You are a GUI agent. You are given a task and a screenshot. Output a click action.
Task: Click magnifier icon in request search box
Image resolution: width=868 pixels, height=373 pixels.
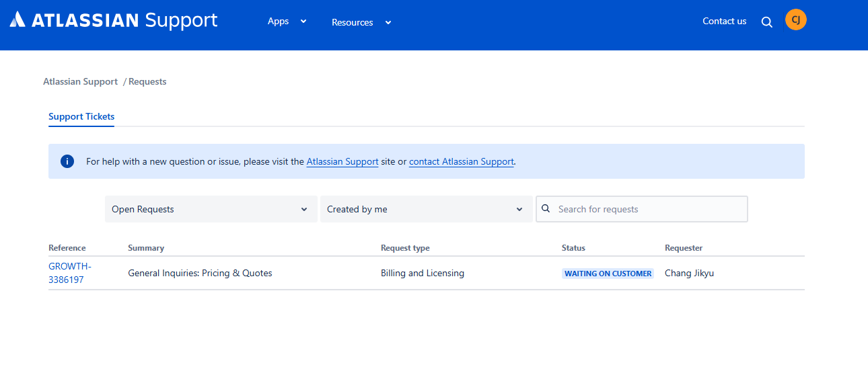[x=546, y=209]
